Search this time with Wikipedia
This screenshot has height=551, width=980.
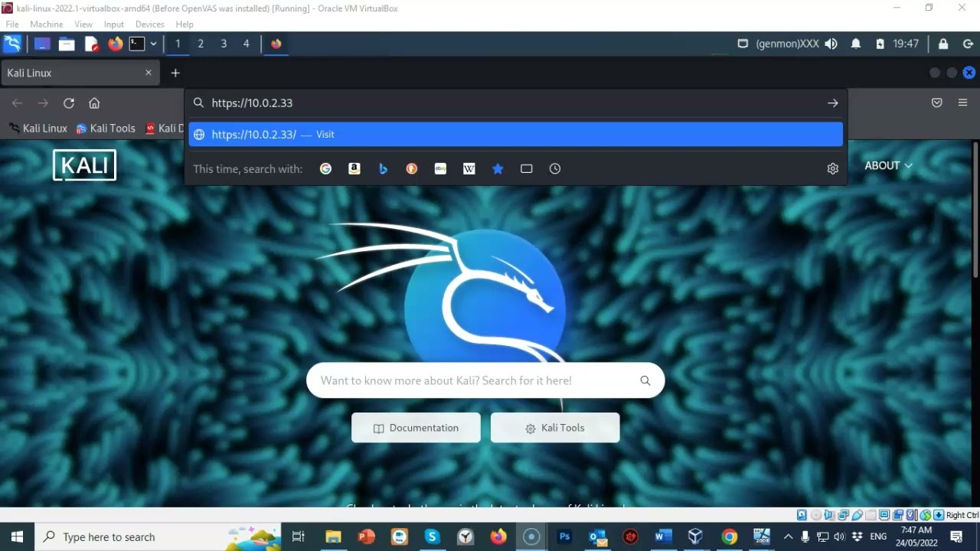pyautogui.click(x=469, y=168)
